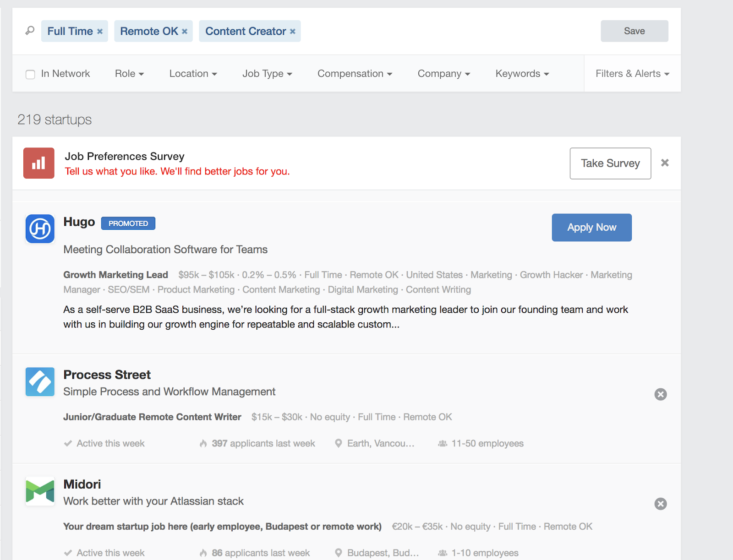733x560 pixels.
Task: Enable the In Network checkbox
Action: click(x=30, y=74)
